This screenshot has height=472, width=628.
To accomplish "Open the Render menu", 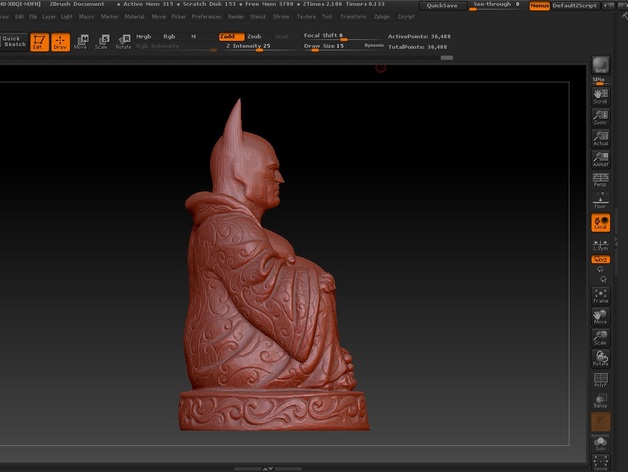I will click(236, 17).
